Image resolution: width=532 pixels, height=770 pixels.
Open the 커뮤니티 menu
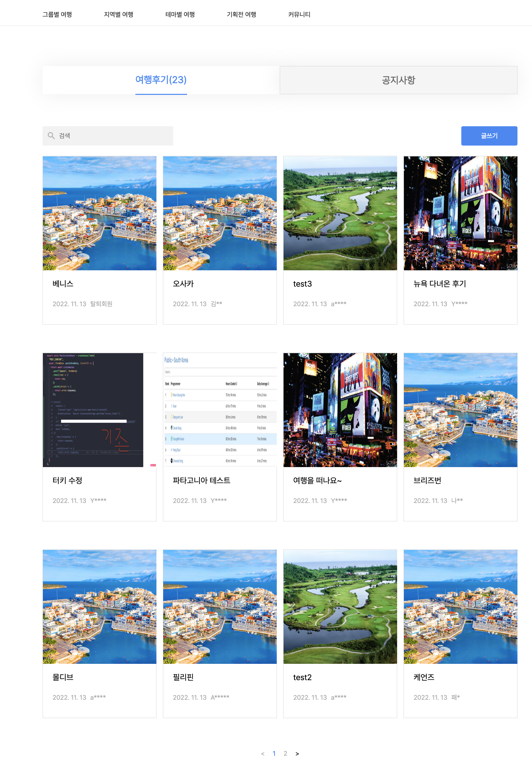click(x=299, y=14)
